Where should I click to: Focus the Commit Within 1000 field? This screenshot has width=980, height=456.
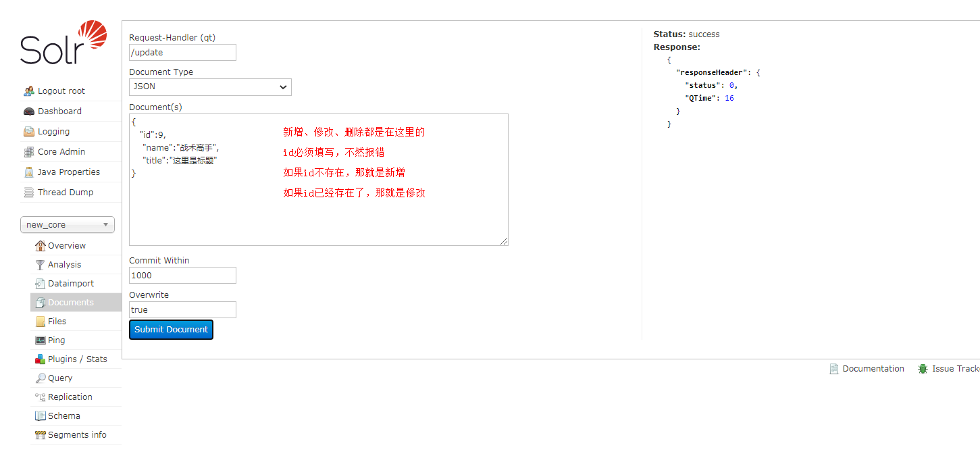coord(182,275)
